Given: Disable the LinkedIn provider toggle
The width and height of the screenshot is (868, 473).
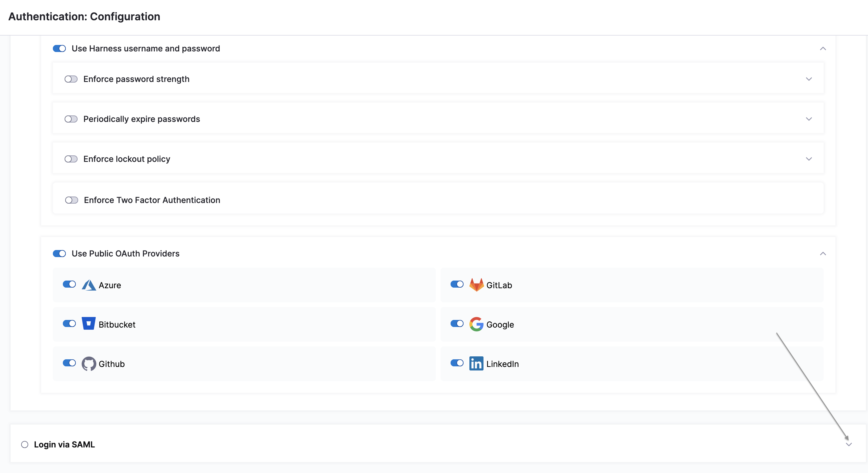Looking at the screenshot, I should pos(457,363).
